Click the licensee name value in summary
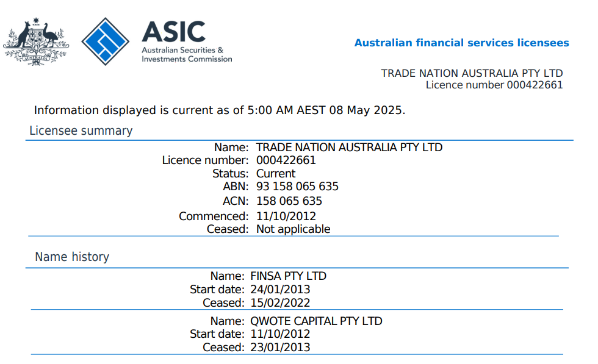Image resolution: width=598 pixels, height=364 pixels. 349,147
